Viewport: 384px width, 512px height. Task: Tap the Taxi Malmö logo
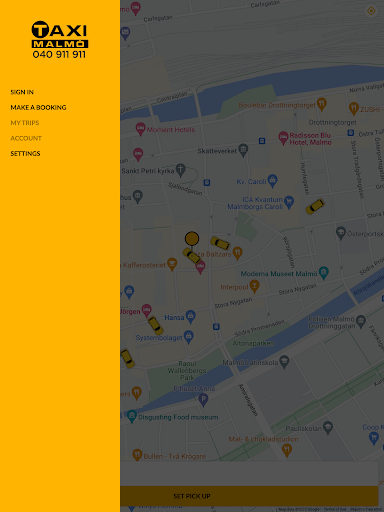tap(60, 40)
